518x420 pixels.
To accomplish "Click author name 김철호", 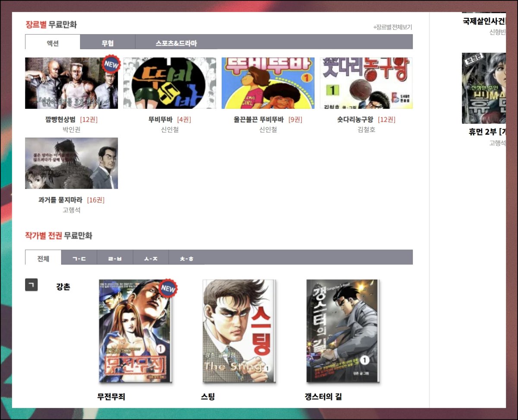I will 366,129.
